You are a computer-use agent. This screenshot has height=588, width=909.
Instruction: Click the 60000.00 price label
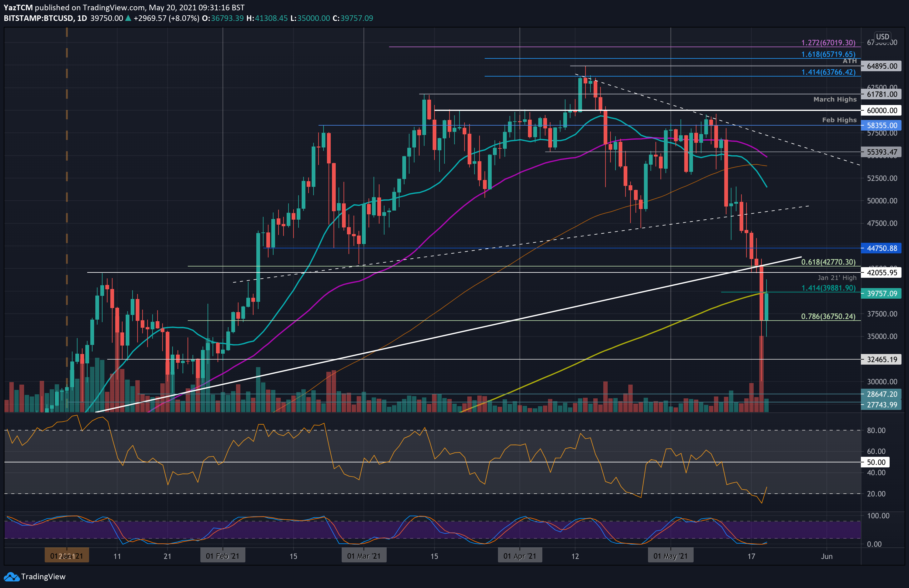[881, 110]
